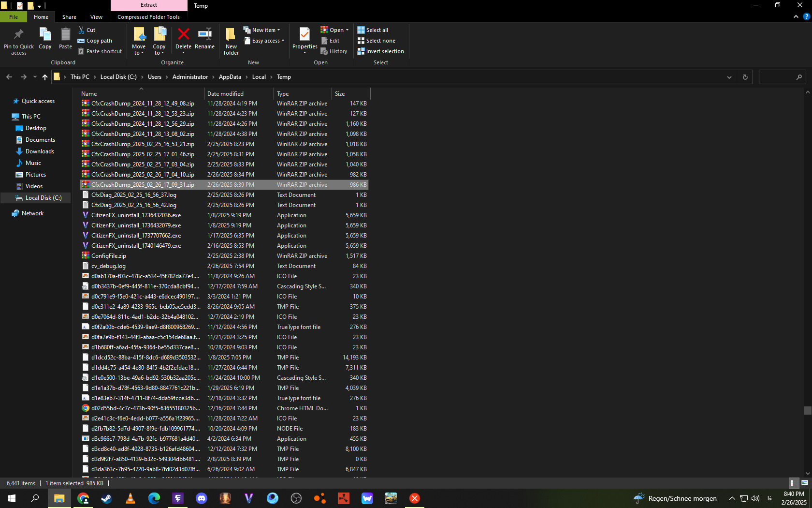Screen dimensions: 812x508
Task: Switch to large thumbnails view
Action: click(x=805, y=483)
